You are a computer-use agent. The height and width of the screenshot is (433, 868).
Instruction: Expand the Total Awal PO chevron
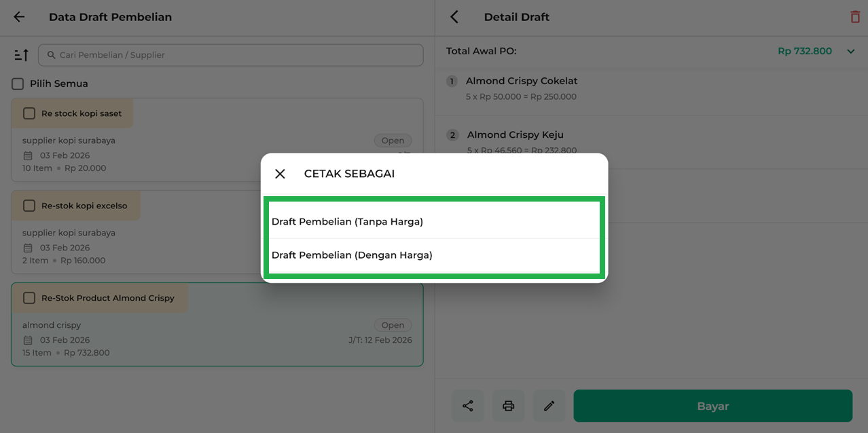850,52
